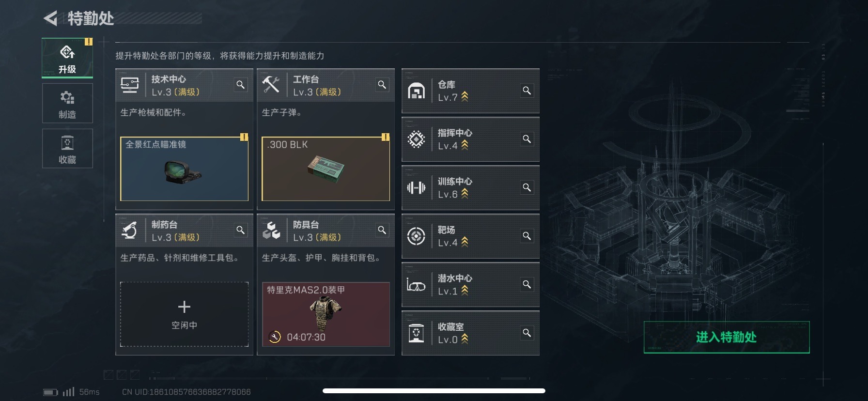Image resolution: width=868 pixels, height=401 pixels.
Task: Open 特里克MAS2.0装甲 production in progress
Action: tap(325, 314)
